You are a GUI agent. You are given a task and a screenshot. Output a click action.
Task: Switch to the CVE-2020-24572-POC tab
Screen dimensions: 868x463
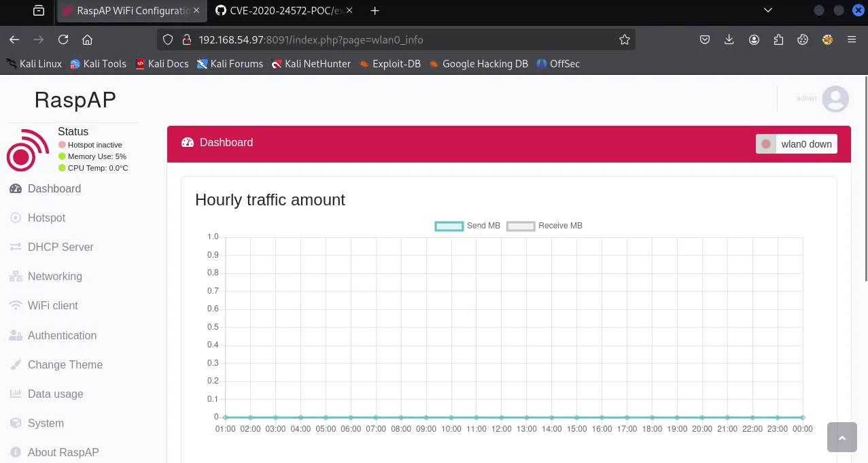tap(283, 10)
